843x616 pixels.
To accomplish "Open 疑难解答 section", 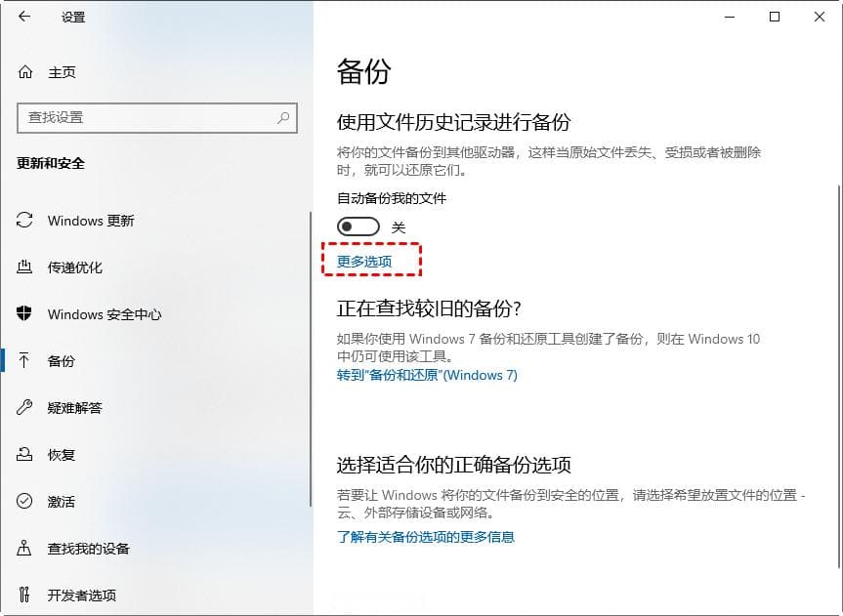I will click(75, 408).
